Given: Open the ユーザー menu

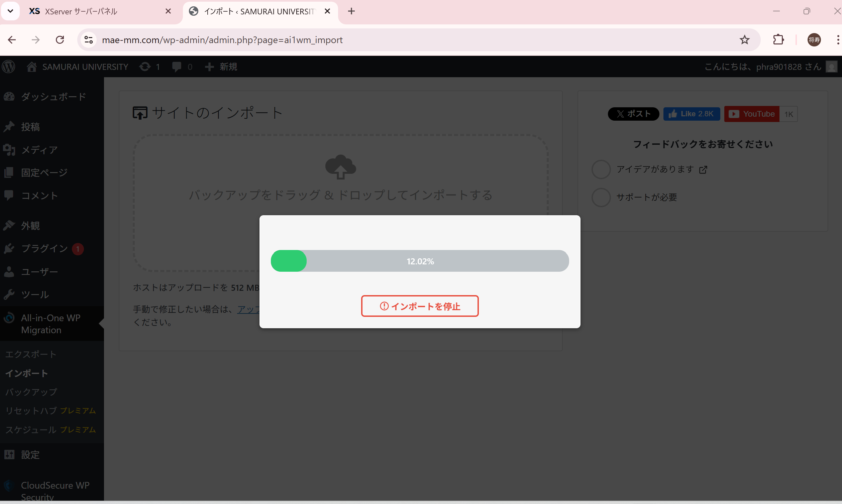Looking at the screenshot, I should pyautogui.click(x=52, y=272).
